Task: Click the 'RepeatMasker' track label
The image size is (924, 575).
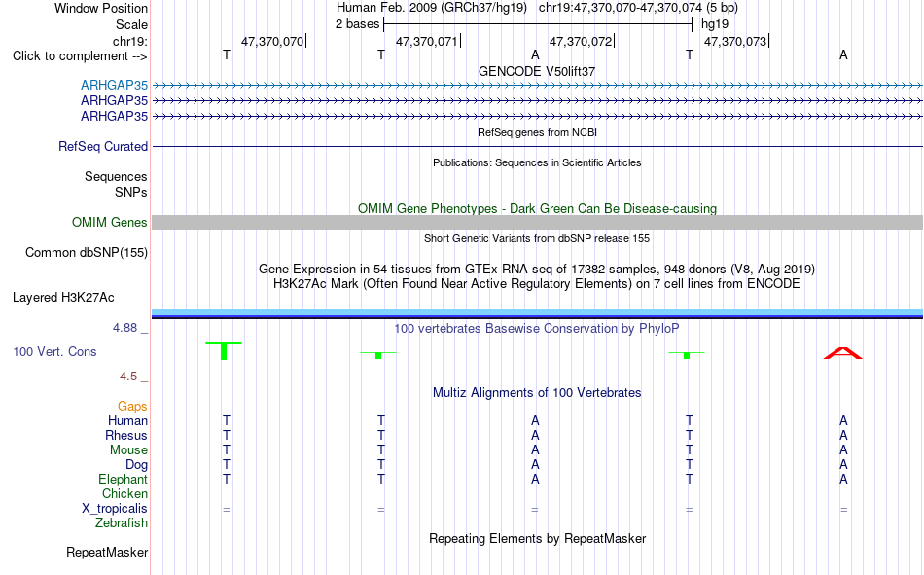Action: click(107, 552)
